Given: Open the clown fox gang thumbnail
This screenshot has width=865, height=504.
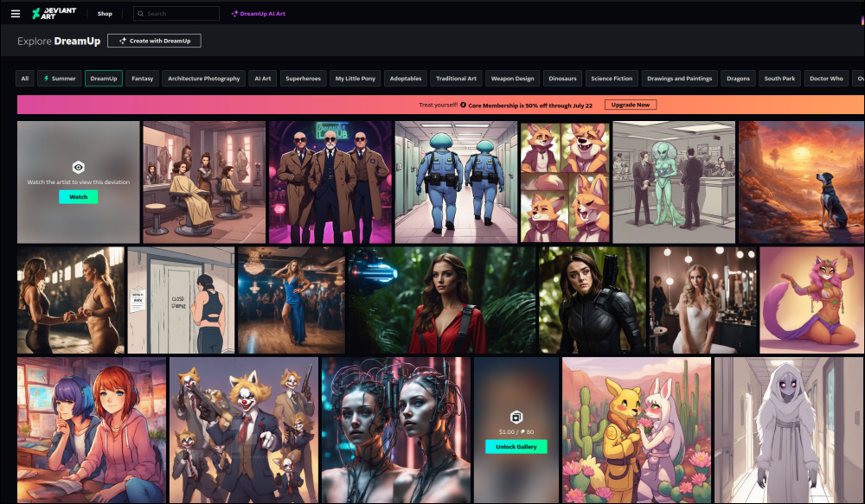Looking at the screenshot, I should tap(244, 430).
